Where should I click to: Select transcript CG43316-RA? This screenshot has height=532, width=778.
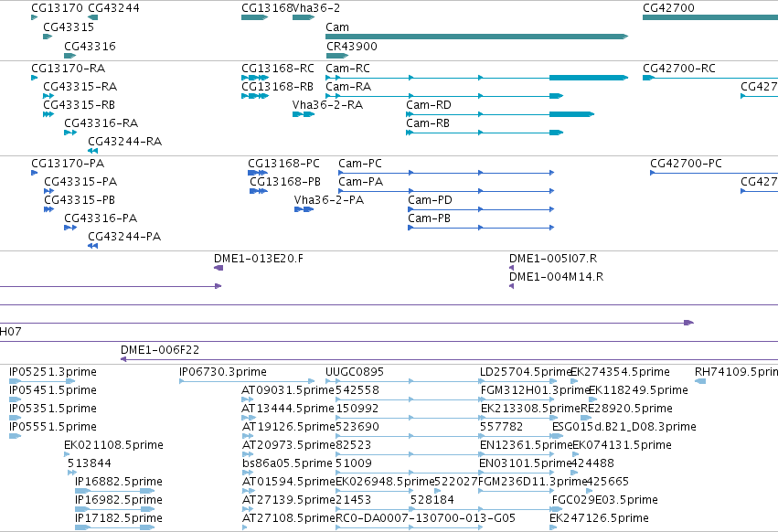coord(101,123)
